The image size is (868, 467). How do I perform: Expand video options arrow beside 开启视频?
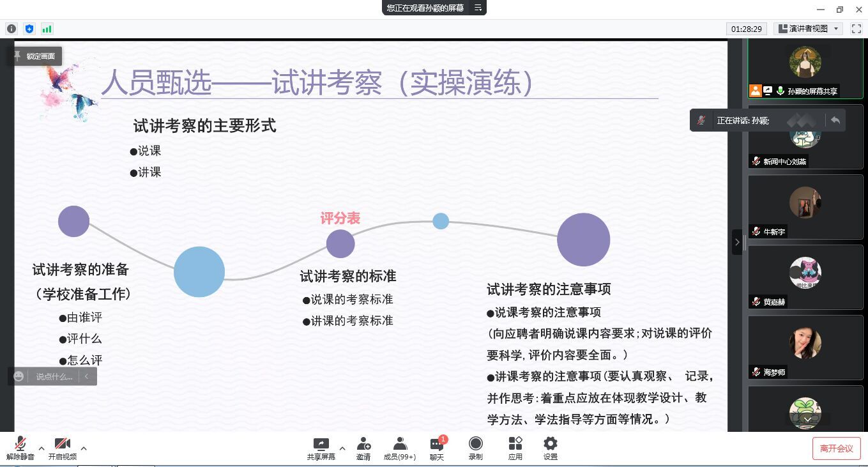pos(84,448)
